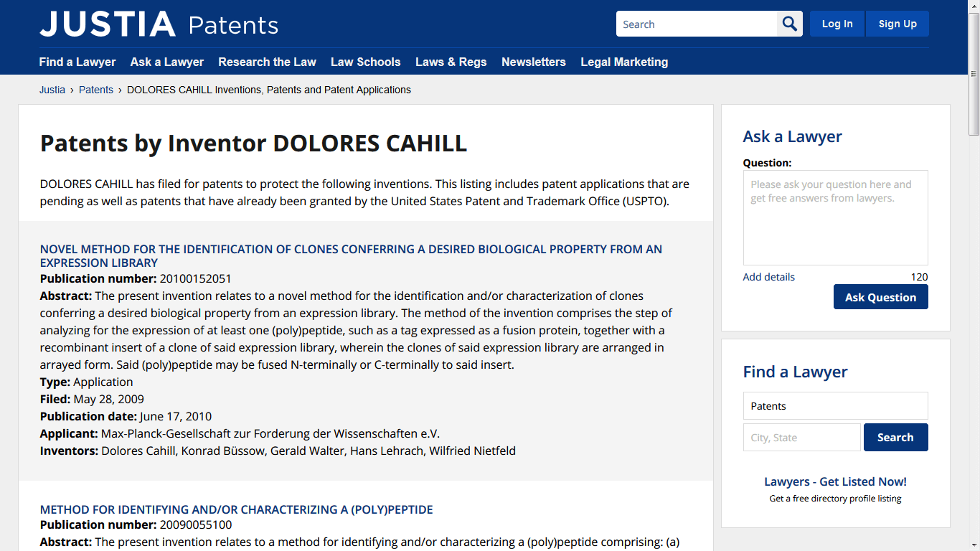The width and height of the screenshot is (980, 551).
Task: Open the Method for Identifying (Poly)peptide patent
Action: click(236, 509)
